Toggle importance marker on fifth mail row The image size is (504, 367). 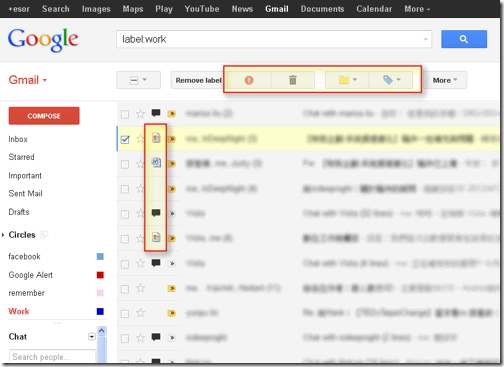pos(172,214)
